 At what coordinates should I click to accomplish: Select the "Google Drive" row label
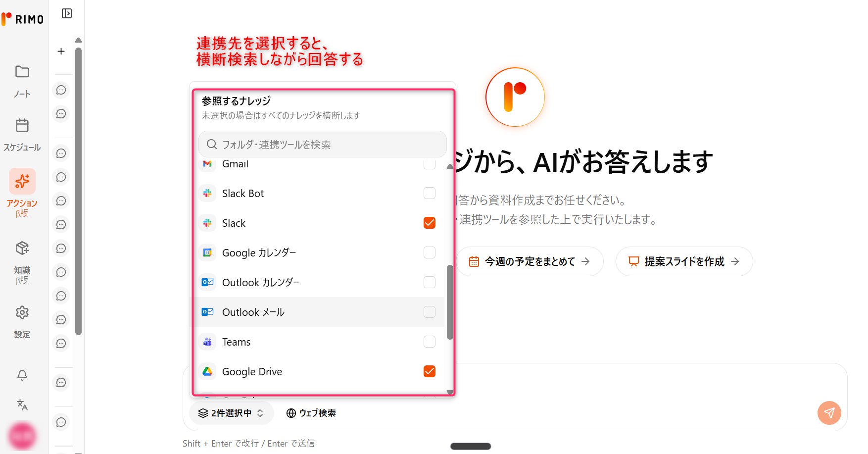coord(252,371)
